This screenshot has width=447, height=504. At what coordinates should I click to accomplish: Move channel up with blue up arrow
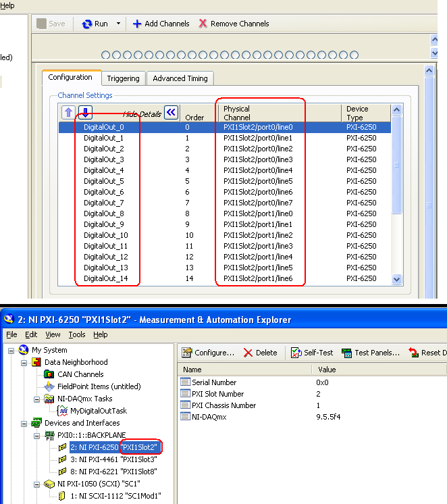[68, 113]
